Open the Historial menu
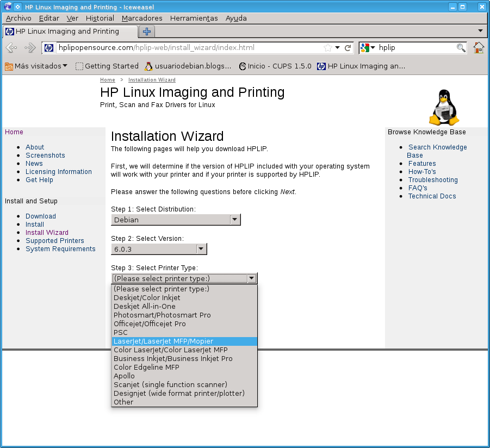The height and width of the screenshot is (448, 490). click(x=100, y=18)
